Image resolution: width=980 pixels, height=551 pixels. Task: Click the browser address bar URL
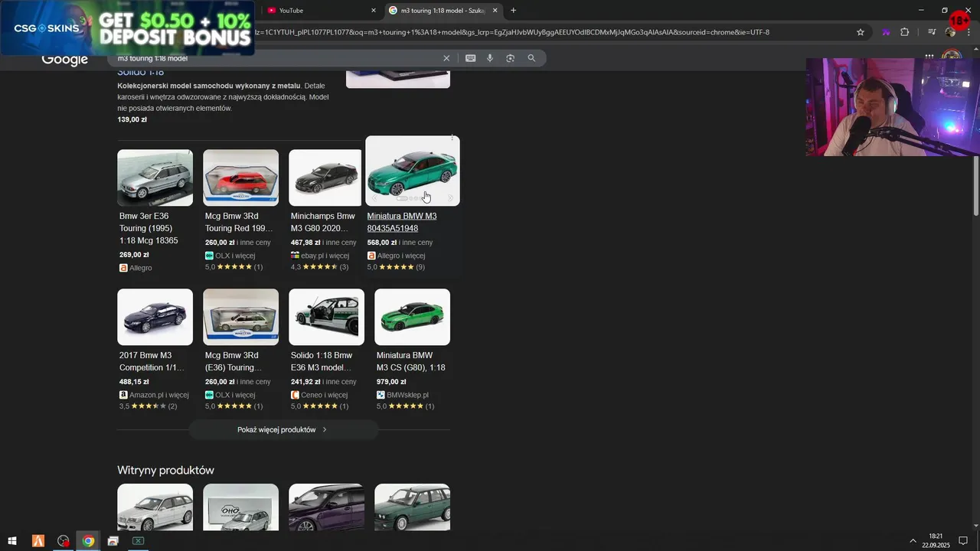point(513,32)
